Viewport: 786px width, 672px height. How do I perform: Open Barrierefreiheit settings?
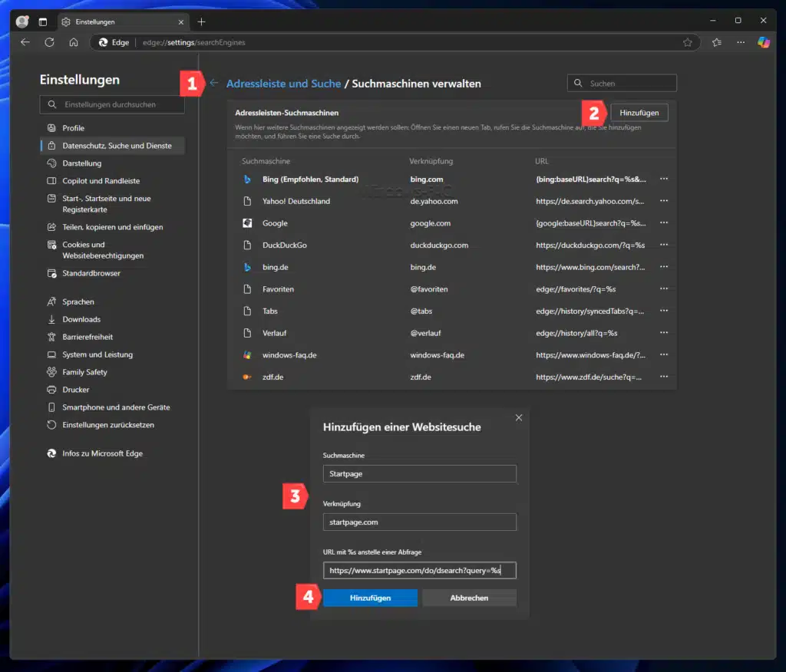(112, 337)
